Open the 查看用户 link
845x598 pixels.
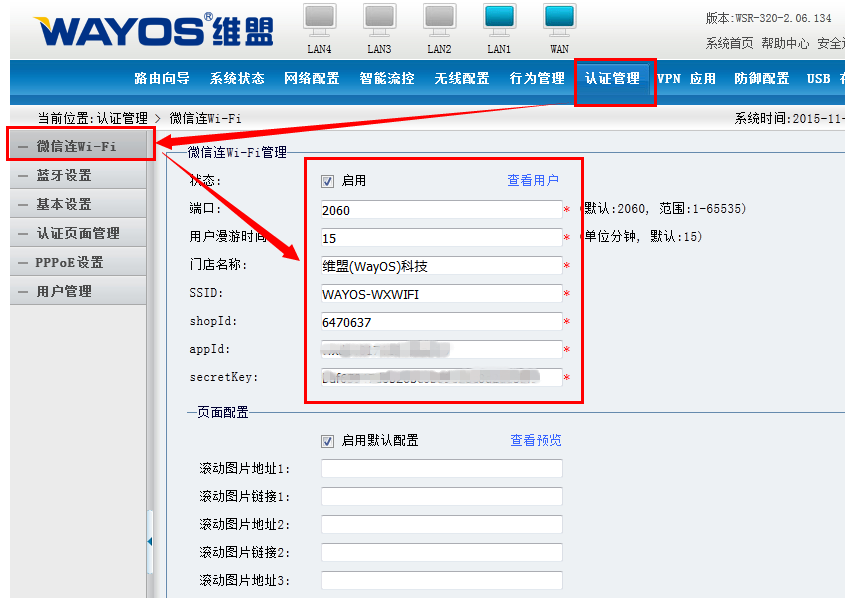pos(533,180)
